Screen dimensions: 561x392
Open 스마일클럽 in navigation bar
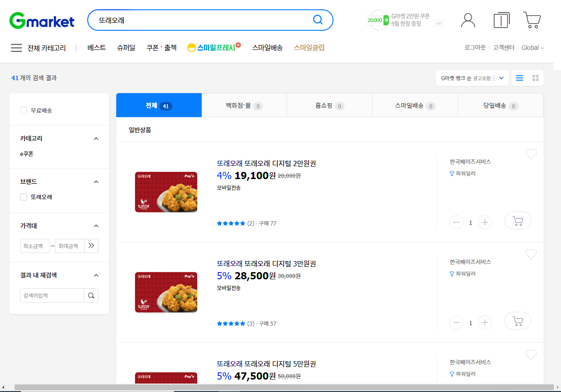[309, 48]
